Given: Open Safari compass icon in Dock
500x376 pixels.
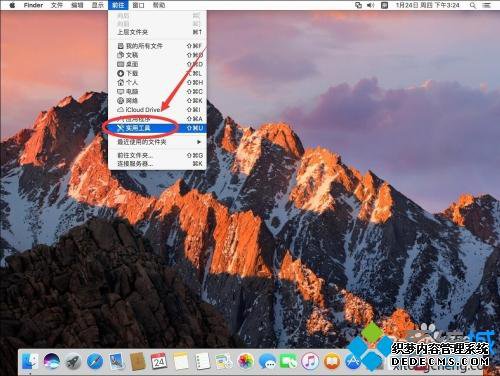Looking at the screenshot, I should 95,361.
